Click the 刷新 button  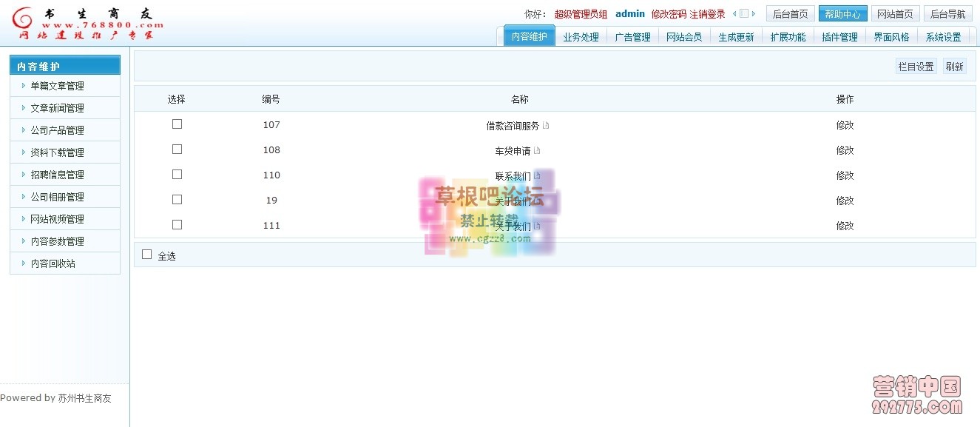[x=955, y=66]
